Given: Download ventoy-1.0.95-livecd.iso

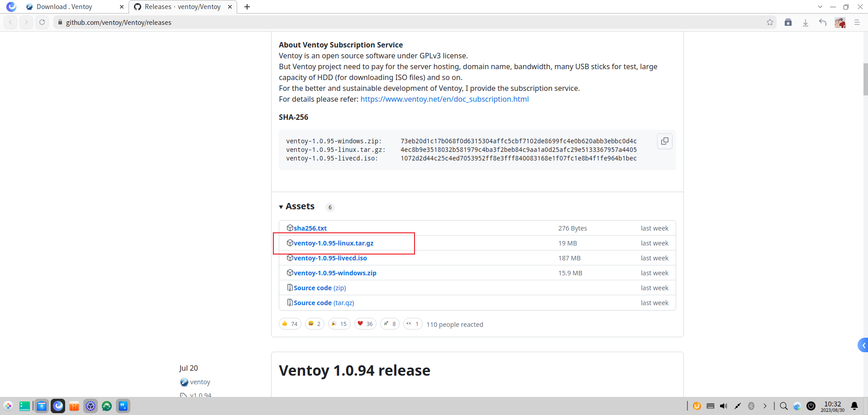Looking at the screenshot, I should click(330, 258).
